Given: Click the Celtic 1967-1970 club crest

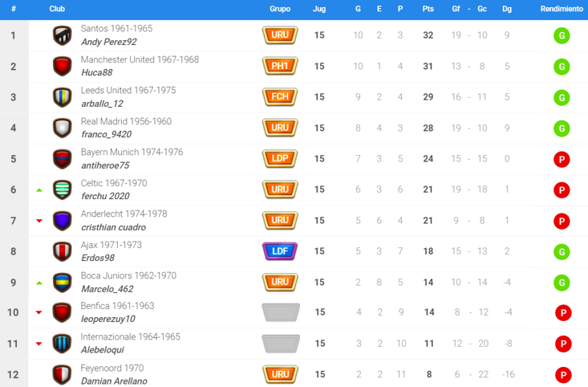Looking at the screenshot, I should [63, 189].
